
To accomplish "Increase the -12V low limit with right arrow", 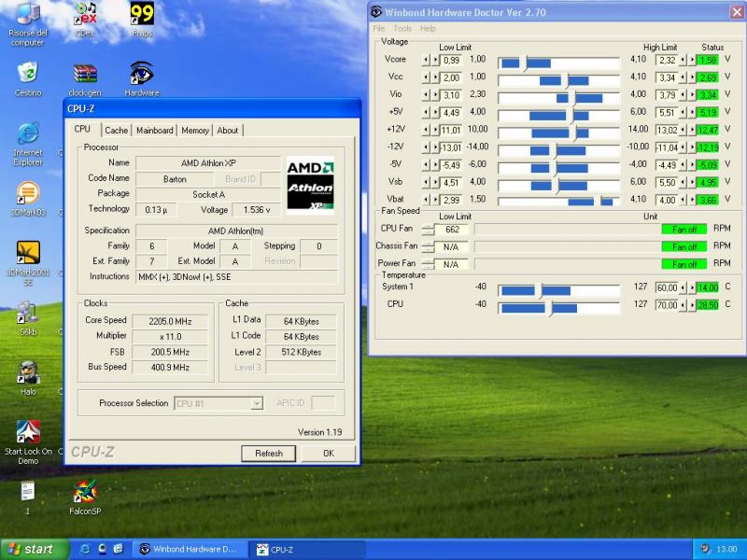I will (x=435, y=147).
